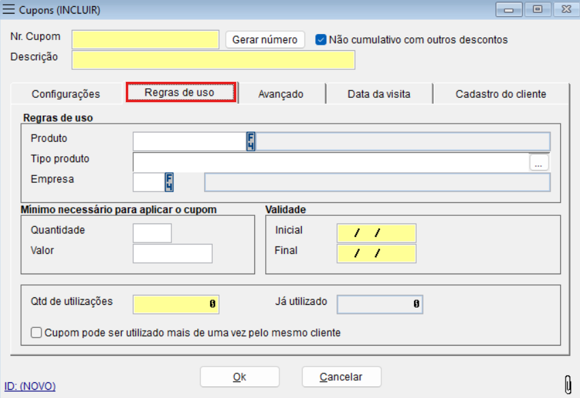
Task: Open the paperclip attachment icon
Action: click(568, 385)
